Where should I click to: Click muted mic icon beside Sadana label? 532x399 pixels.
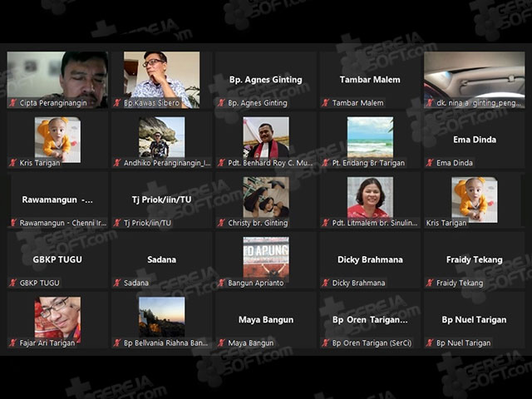(x=117, y=283)
